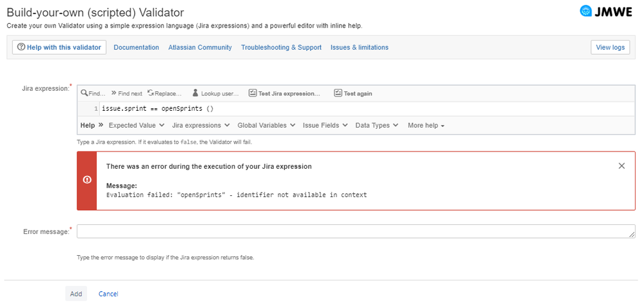The width and height of the screenshot is (644, 306).
Task: Click the View logs button
Action: point(610,47)
